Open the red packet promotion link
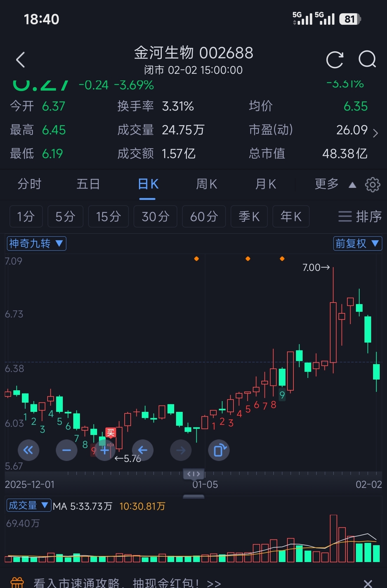This screenshot has width=387, height=588. 127,583
